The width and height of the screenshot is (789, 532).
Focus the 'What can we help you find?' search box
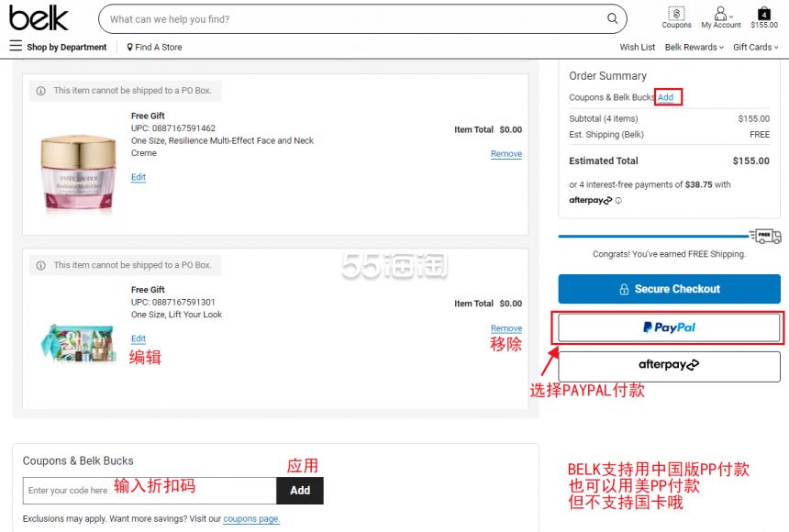tap(362, 19)
